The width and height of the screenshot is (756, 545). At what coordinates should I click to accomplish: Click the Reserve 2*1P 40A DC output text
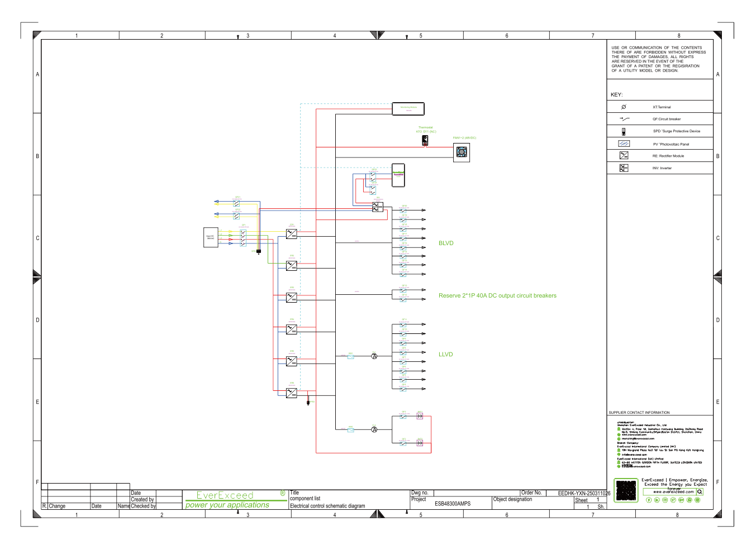(497, 296)
